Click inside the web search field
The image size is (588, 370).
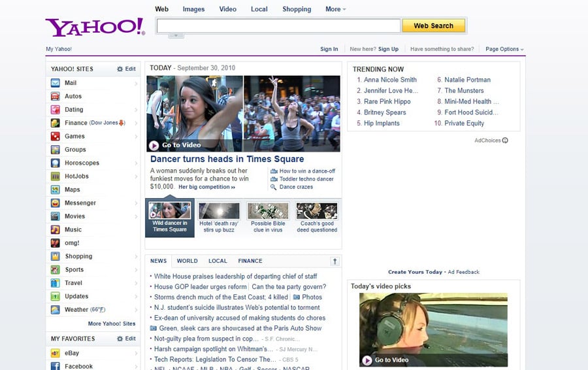click(278, 25)
